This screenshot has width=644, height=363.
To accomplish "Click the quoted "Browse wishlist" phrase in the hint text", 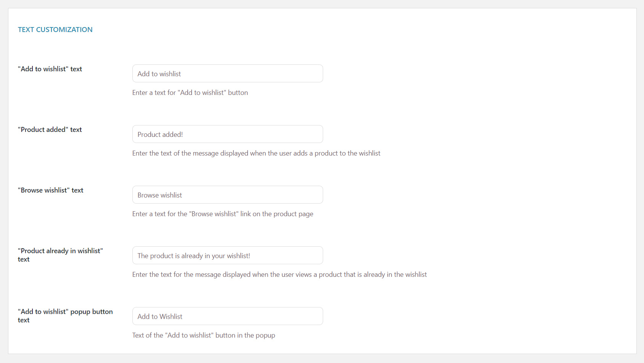I will coord(214,214).
